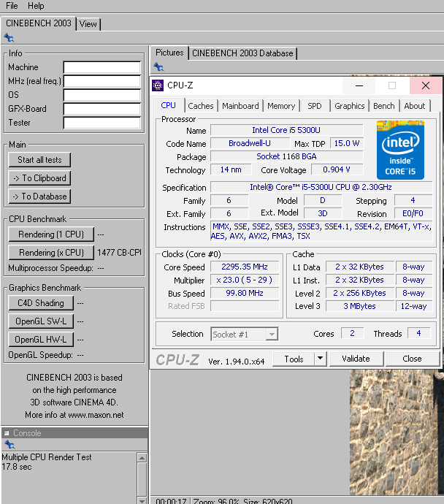
Task: Toggle the Console panel square checkbox
Action: pos(7,433)
